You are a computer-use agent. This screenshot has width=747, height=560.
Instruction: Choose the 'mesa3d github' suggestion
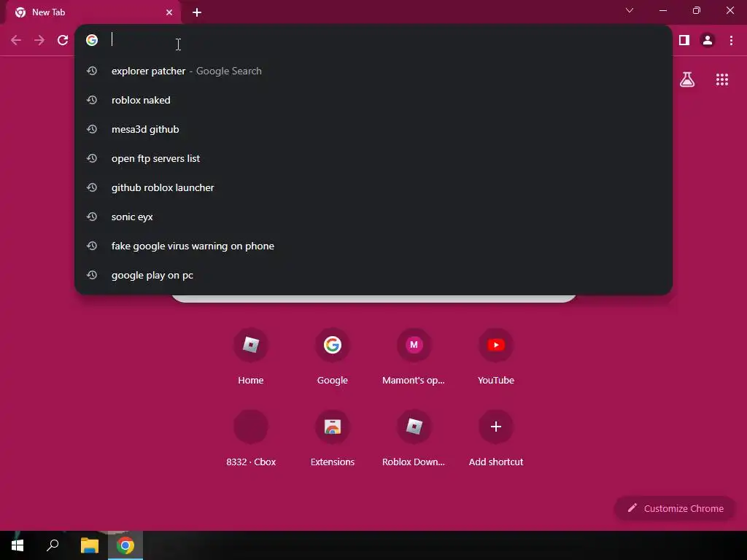[x=373, y=130]
